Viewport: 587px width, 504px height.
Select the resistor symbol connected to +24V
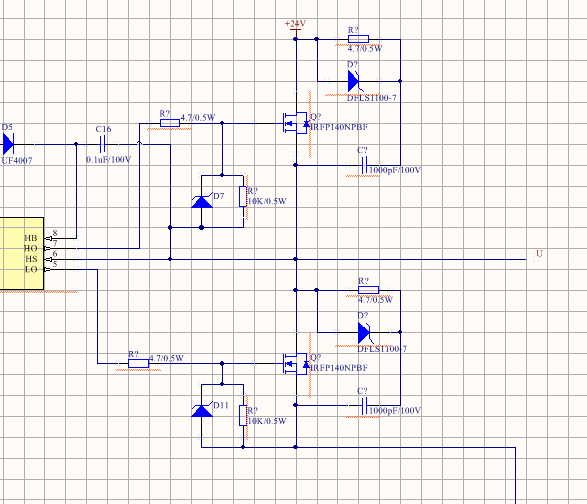[x=358, y=39]
